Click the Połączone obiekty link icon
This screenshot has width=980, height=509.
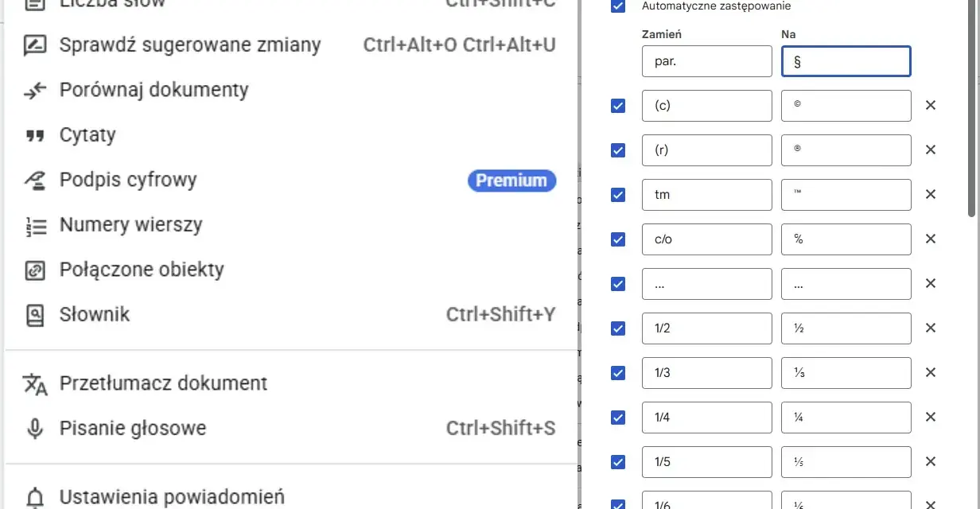pos(35,270)
